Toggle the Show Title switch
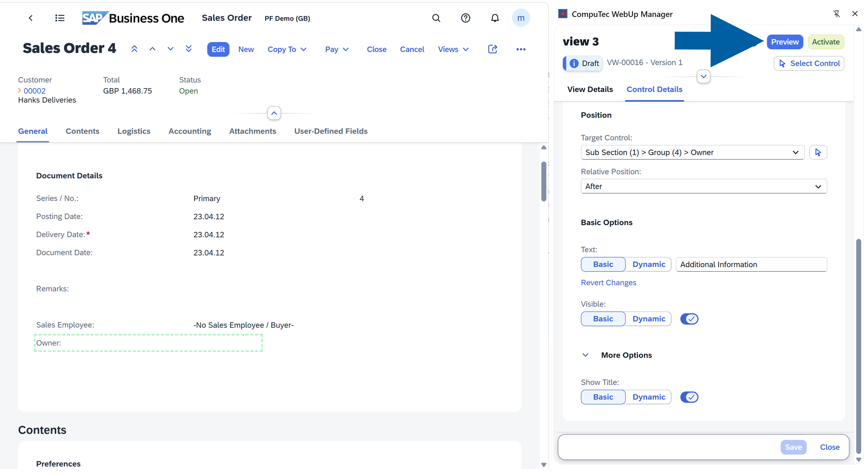Screen dimensions: 868x474 (689, 397)
